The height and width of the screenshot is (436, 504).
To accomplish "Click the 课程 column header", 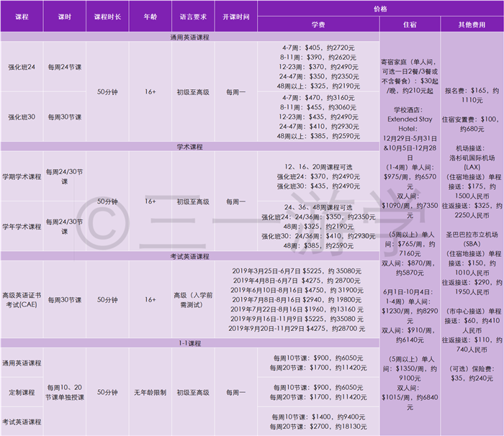I will [x=22, y=17].
